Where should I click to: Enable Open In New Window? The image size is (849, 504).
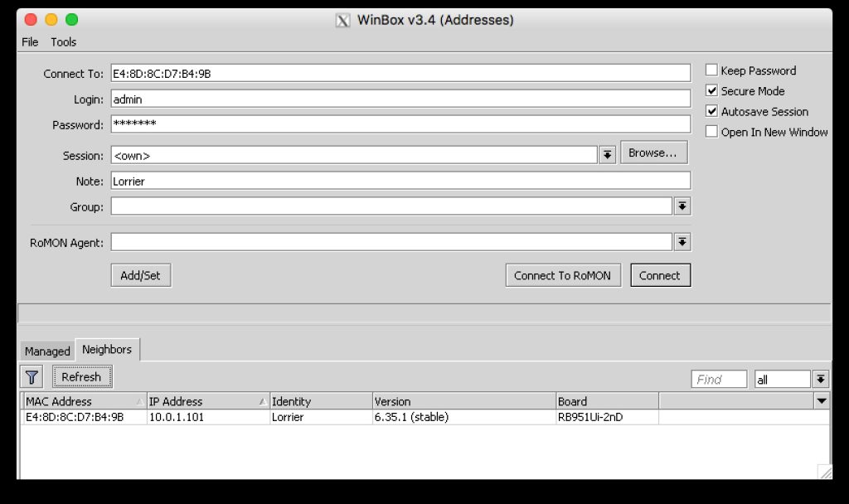click(711, 131)
